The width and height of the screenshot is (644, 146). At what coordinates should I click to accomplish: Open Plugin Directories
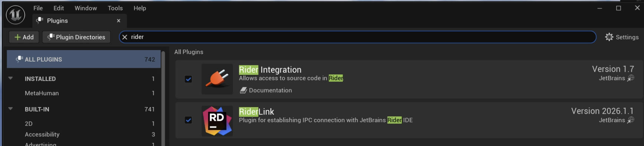point(76,37)
